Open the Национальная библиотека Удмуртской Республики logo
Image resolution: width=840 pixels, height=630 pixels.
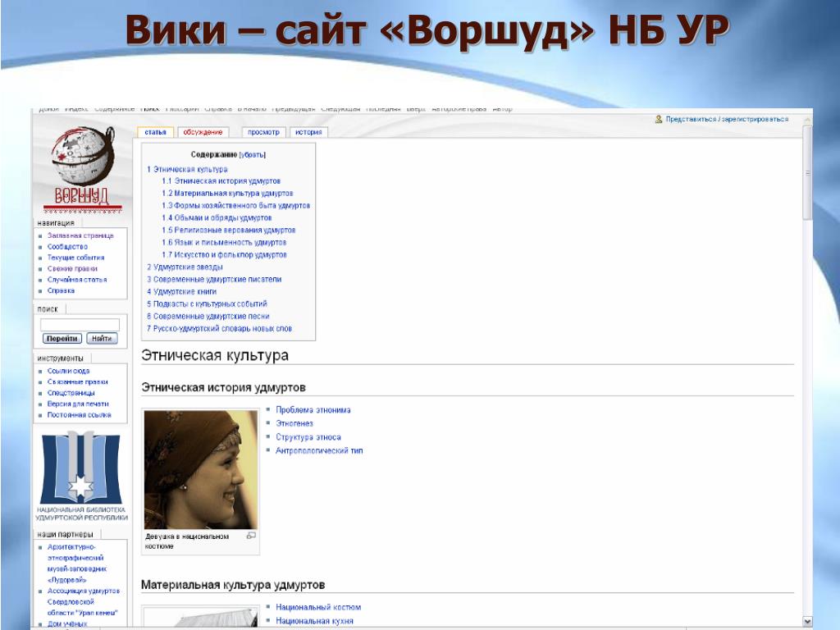coord(81,477)
